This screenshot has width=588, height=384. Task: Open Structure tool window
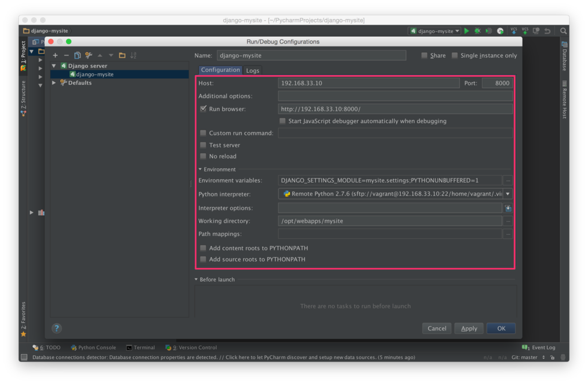click(23, 98)
